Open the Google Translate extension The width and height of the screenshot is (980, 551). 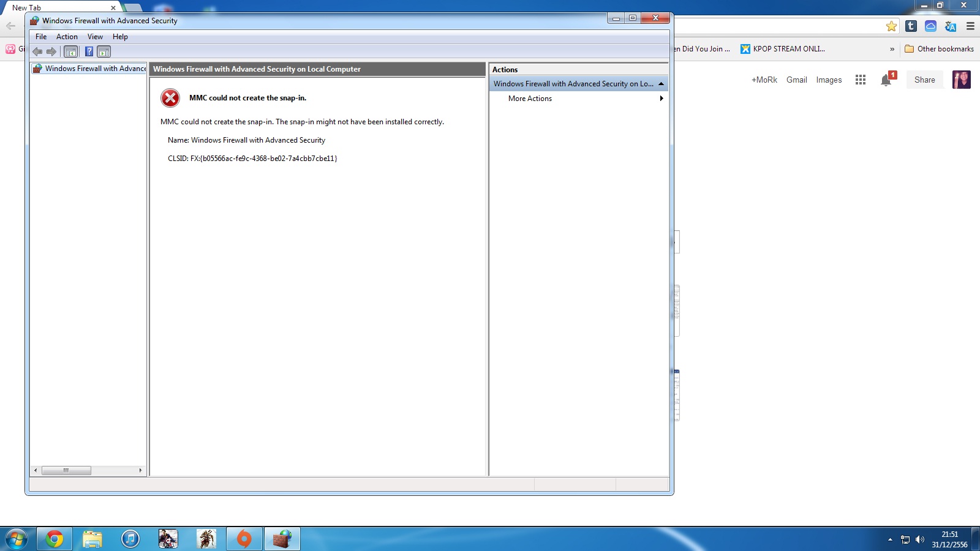click(951, 26)
